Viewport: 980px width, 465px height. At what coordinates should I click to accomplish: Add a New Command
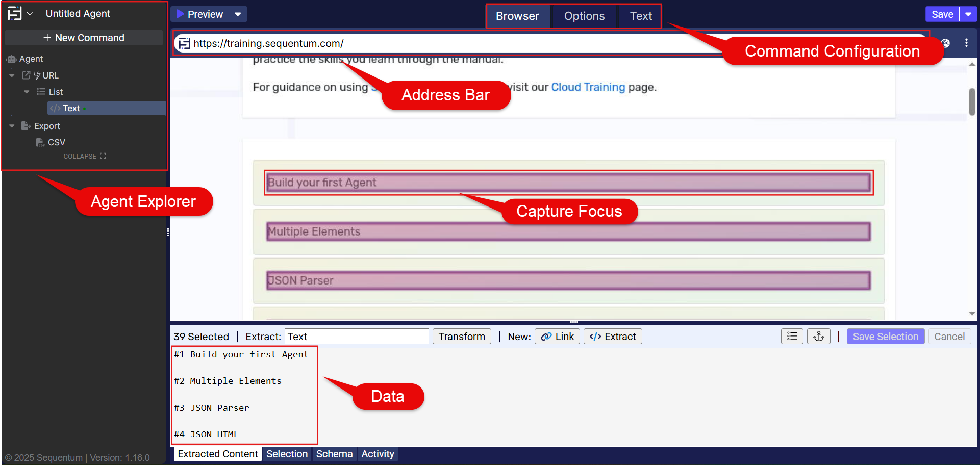click(x=84, y=38)
